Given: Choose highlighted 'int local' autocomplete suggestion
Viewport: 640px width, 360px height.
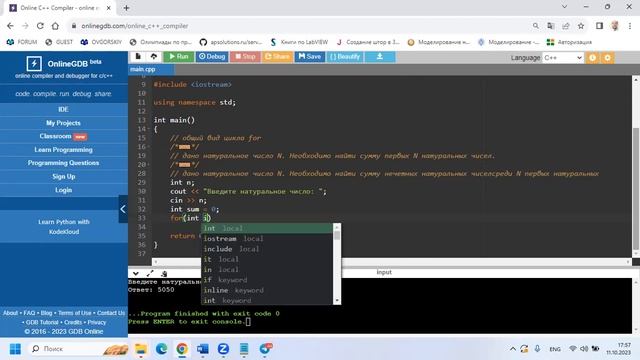Looking at the screenshot, I should pyautogui.click(x=267, y=228).
